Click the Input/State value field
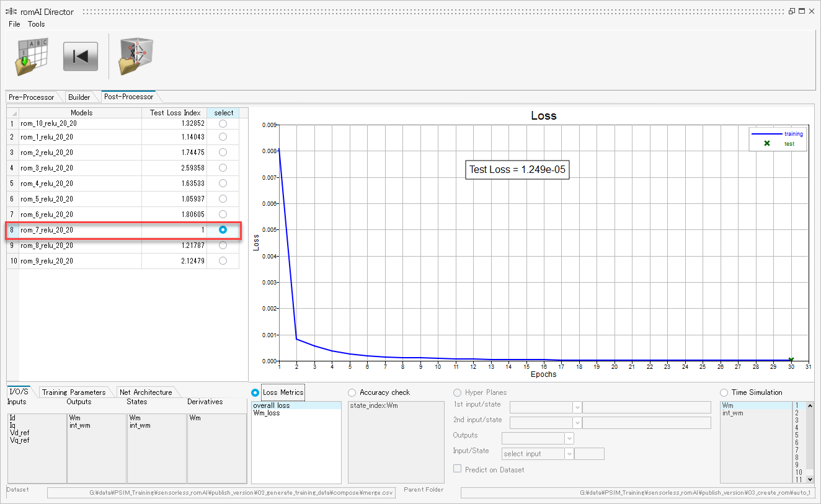 coord(589,454)
